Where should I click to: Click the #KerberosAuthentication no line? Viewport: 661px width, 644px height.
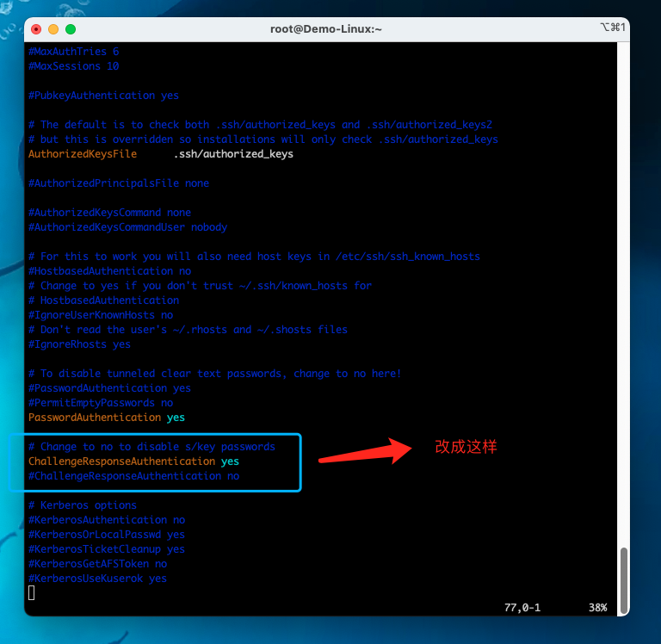point(107,520)
